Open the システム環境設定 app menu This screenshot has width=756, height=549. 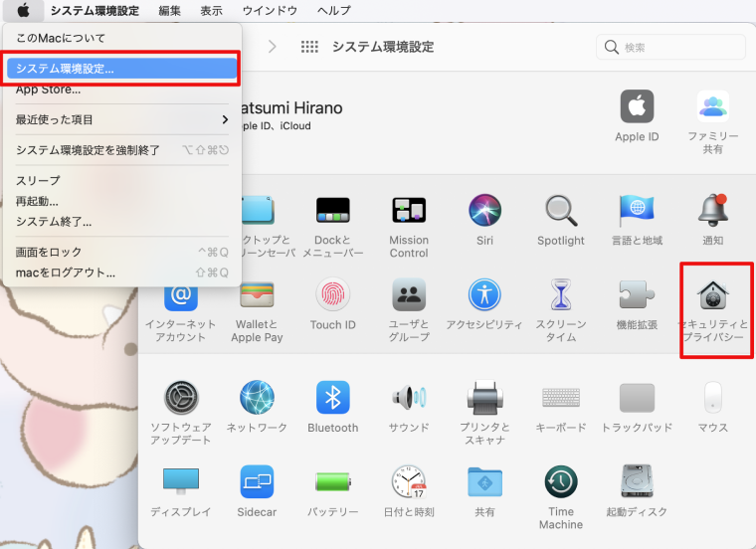(94, 10)
